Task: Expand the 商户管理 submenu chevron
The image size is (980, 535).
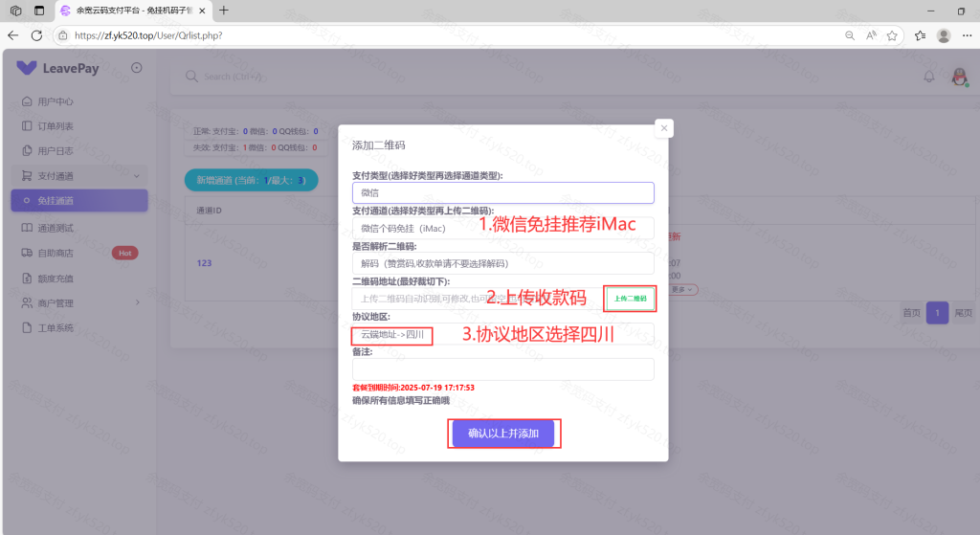Action: coord(138,303)
